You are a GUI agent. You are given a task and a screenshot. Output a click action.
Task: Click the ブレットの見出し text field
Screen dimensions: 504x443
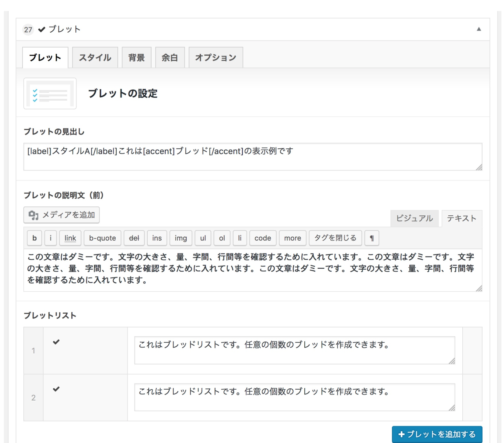(252, 157)
